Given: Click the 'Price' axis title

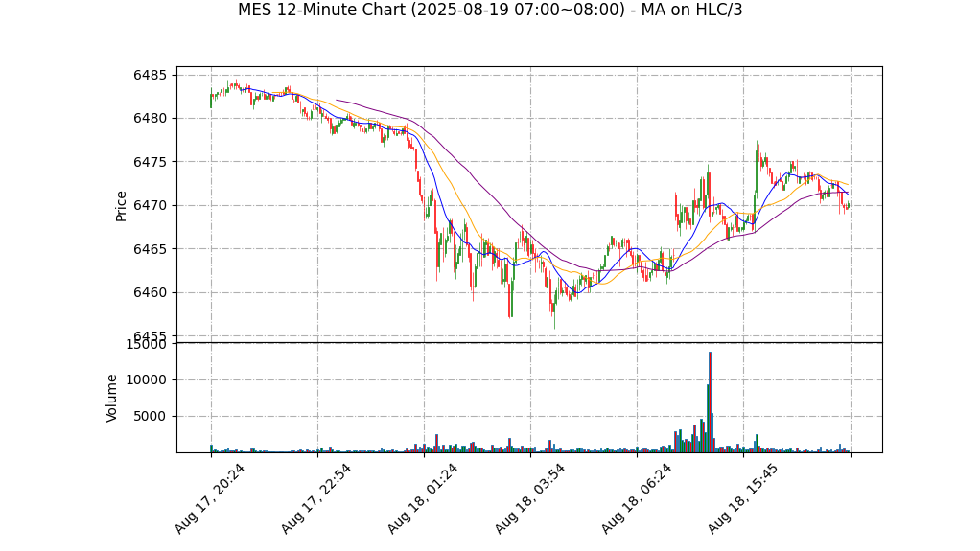Looking at the screenshot, I should 121,206.
